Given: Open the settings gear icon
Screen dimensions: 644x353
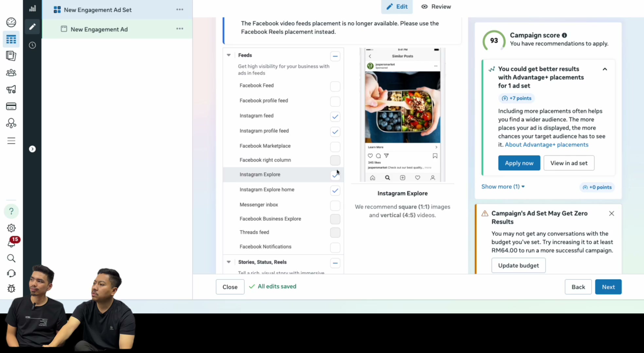Looking at the screenshot, I should 11,228.
